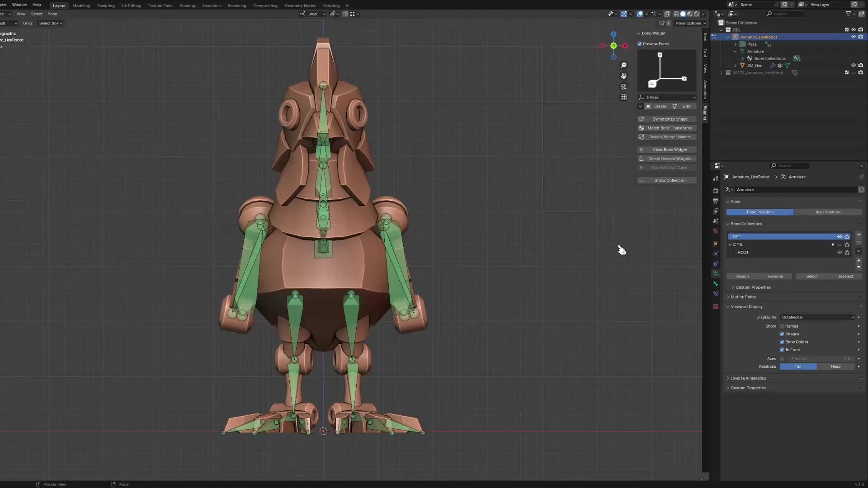Open the Object properties tab icon
868x488 pixels.
click(715, 244)
